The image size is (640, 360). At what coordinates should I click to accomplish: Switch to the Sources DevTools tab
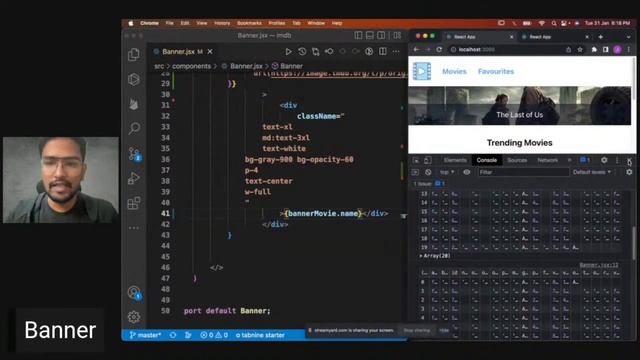click(x=517, y=160)
